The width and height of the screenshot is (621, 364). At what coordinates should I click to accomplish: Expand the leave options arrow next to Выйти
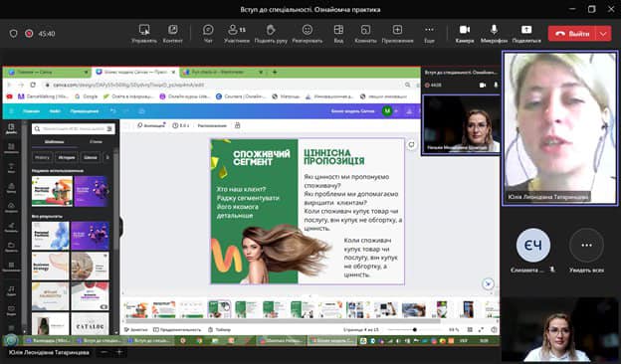(x=603, y=34)
